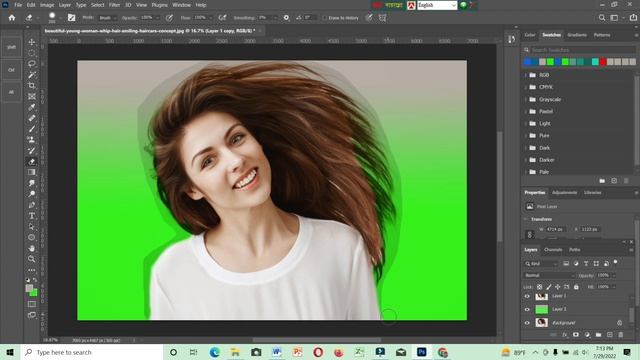Expand the Pastel swatch folder

(x=525, y=111)
